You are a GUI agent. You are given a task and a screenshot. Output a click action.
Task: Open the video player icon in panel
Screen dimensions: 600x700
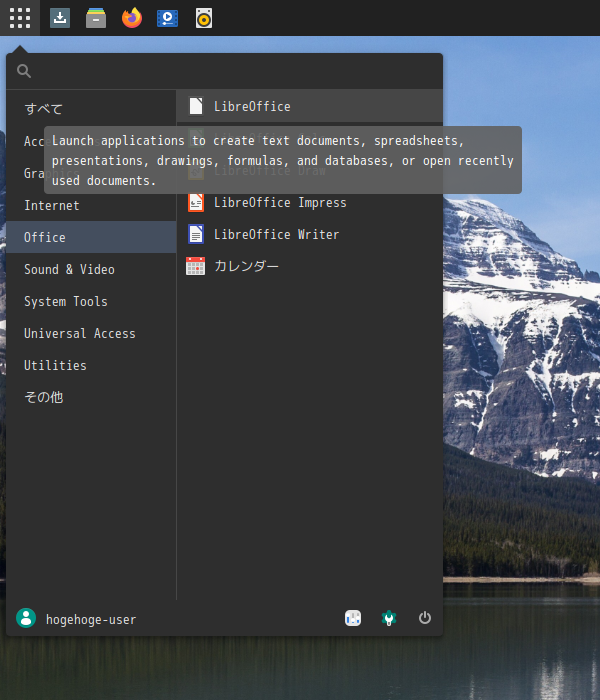click(x=167, y=18)
